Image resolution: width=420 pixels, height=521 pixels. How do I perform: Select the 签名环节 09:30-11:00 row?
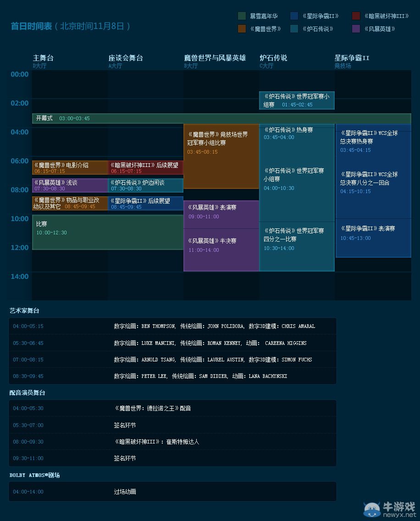[x=172, y=458]
